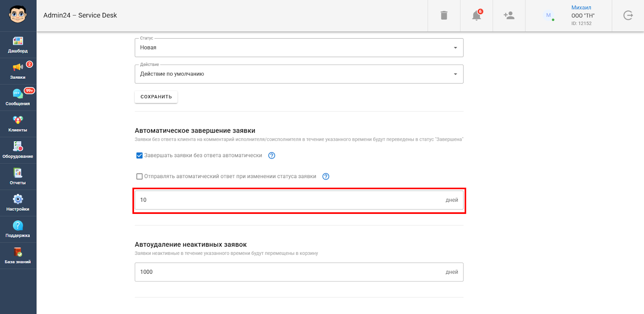Go to Дашборд in sidebar
Screen dimensions: 644x314
point(18,45)
